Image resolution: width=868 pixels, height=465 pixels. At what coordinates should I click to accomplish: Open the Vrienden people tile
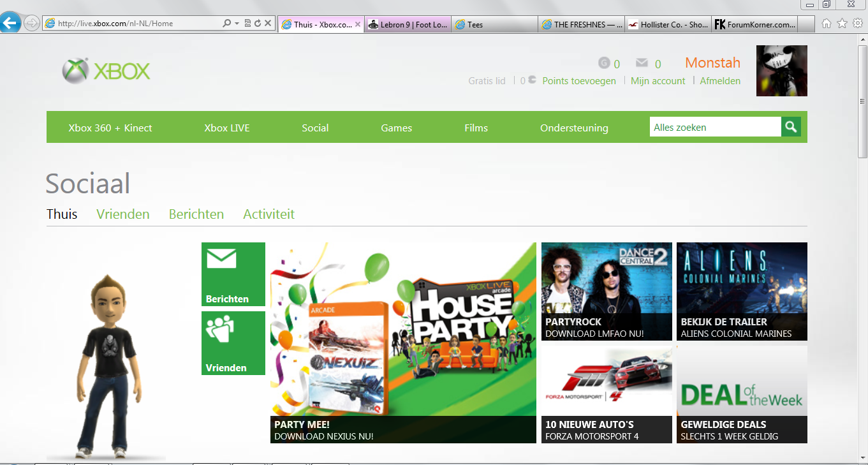(233, 343)
